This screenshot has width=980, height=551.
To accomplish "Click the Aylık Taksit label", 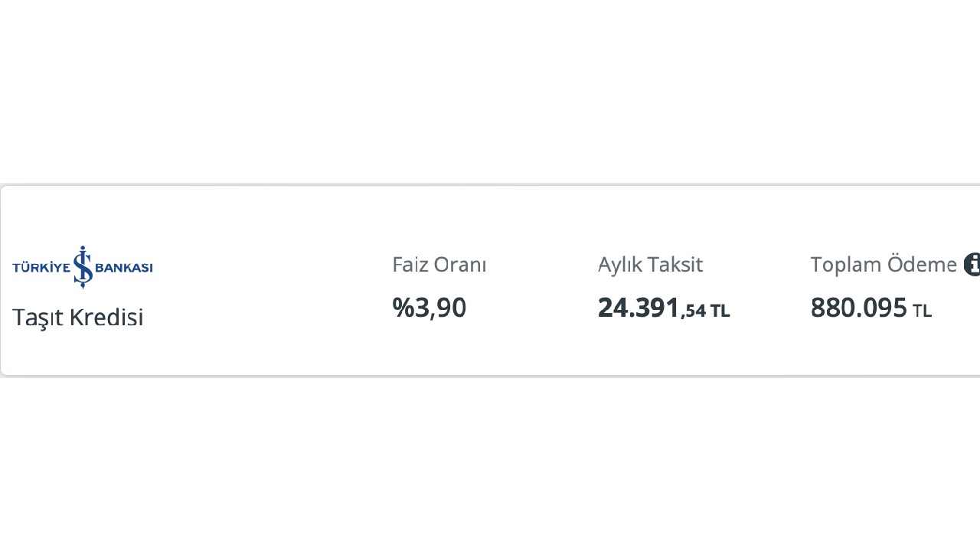I will (650, 265).
